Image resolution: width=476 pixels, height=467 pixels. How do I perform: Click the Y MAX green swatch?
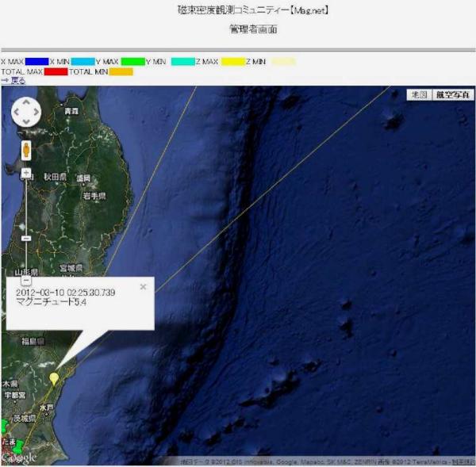coord(132,62)
